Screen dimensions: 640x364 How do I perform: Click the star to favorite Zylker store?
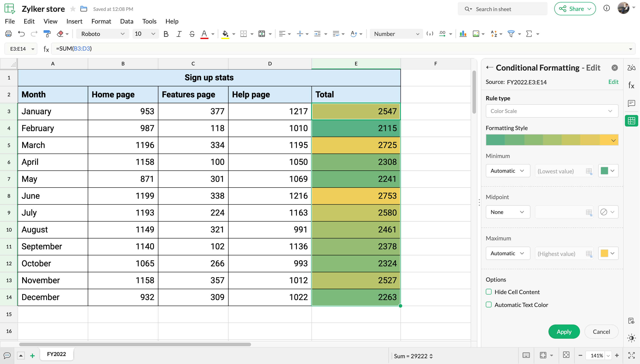point(73,9)
